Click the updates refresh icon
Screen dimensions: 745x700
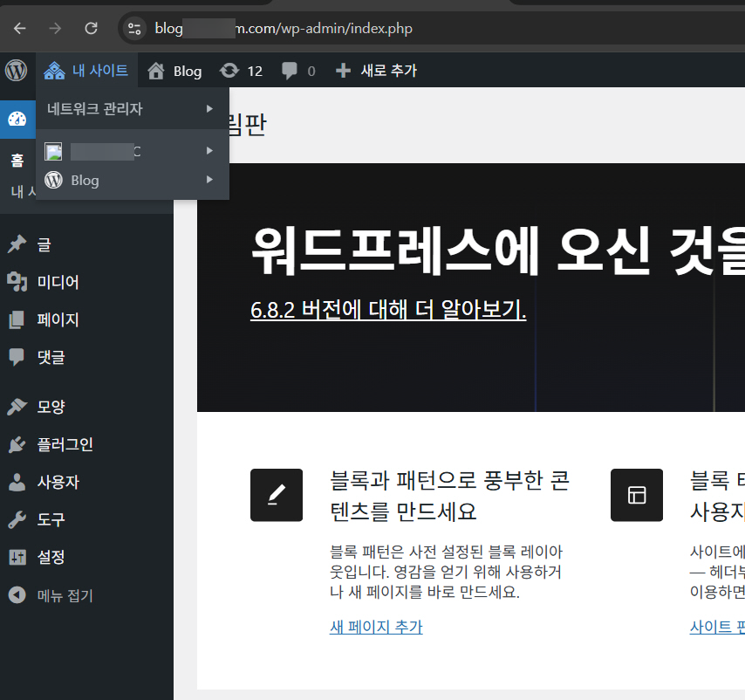pyautogui.click(x=229, y=71)
